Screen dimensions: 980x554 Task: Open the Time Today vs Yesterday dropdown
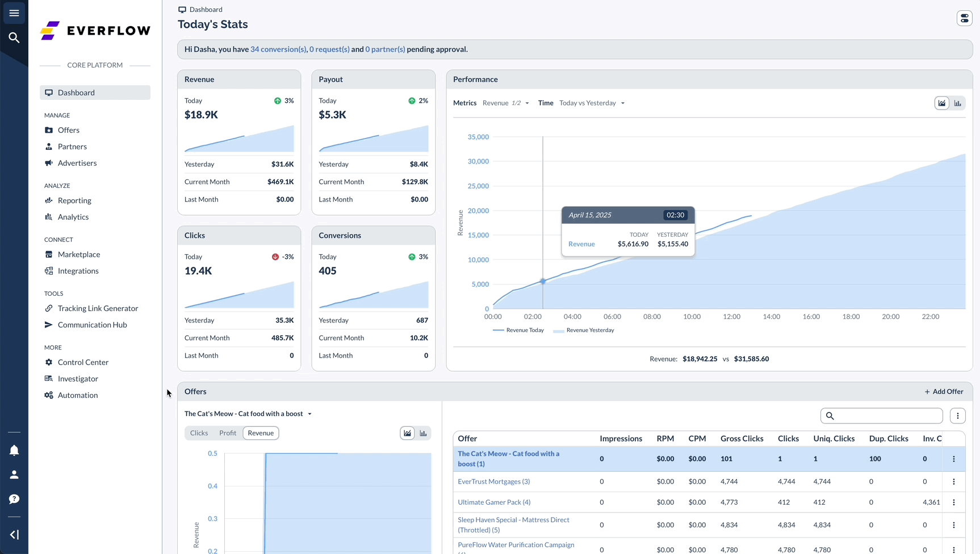tap(592, 103)
